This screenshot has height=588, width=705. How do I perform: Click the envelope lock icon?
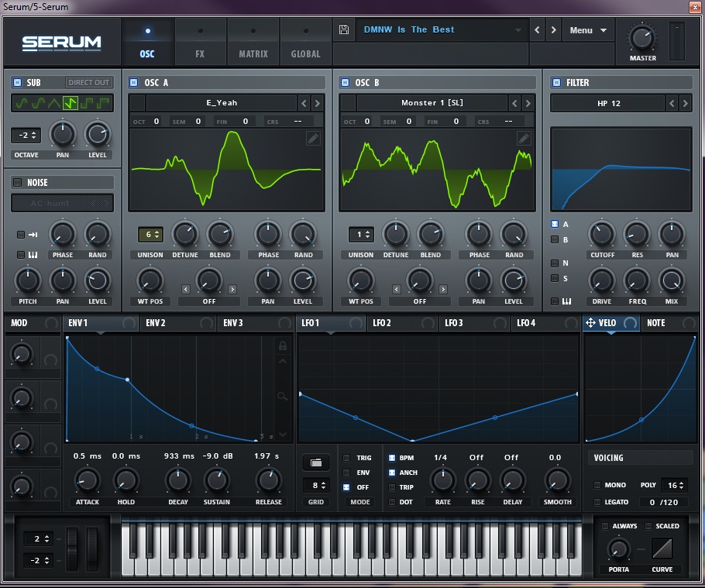(283, 346)
